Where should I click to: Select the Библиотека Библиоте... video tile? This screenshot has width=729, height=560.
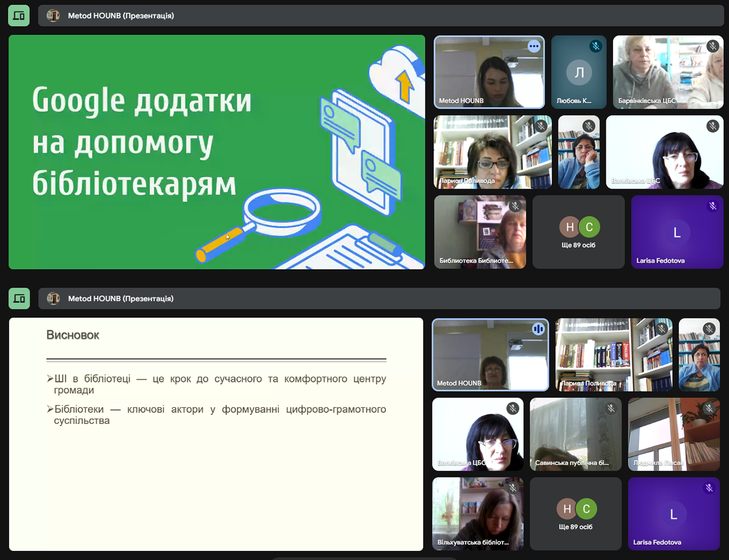(x=480, y=232)
